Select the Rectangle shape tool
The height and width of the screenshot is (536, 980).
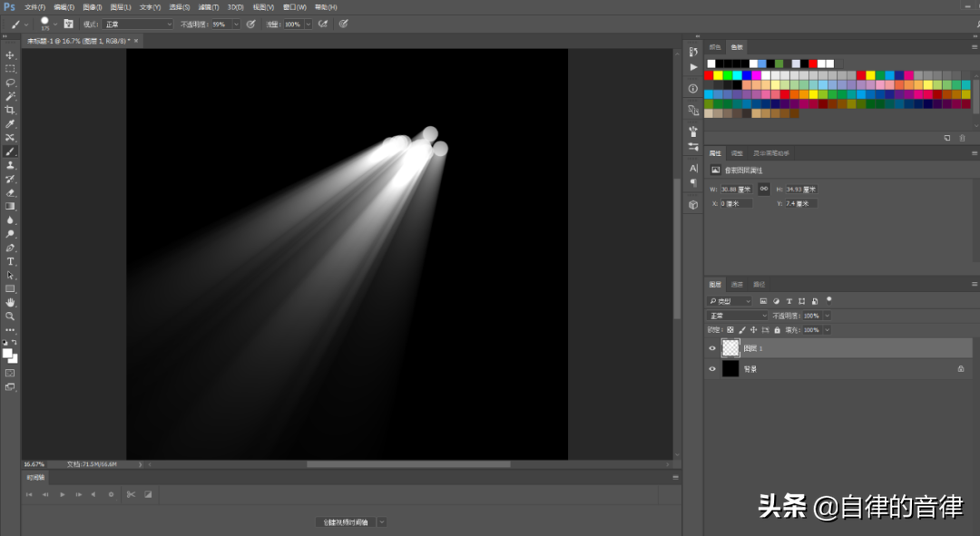pyautogui.click(x=10, y=288)
